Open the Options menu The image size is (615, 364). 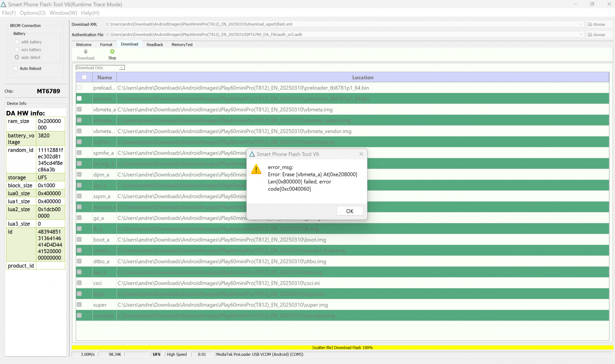[x=32, y=13]
